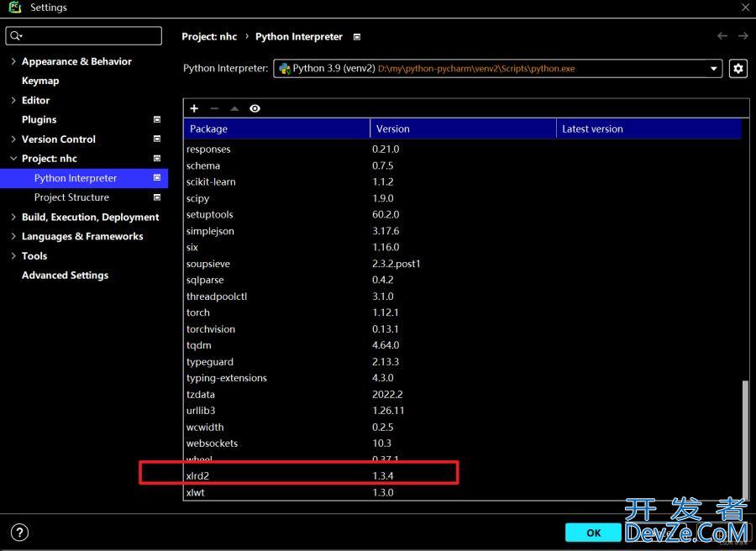Select the scipy package row
The width and height of the screenshot is (756, 551).
point(463,198)
